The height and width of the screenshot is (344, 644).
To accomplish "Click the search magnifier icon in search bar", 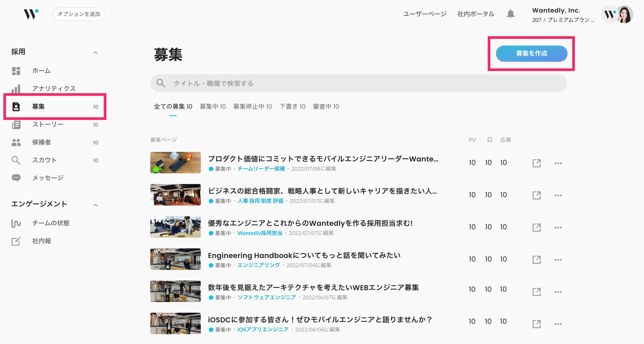I will pos(161,83).
